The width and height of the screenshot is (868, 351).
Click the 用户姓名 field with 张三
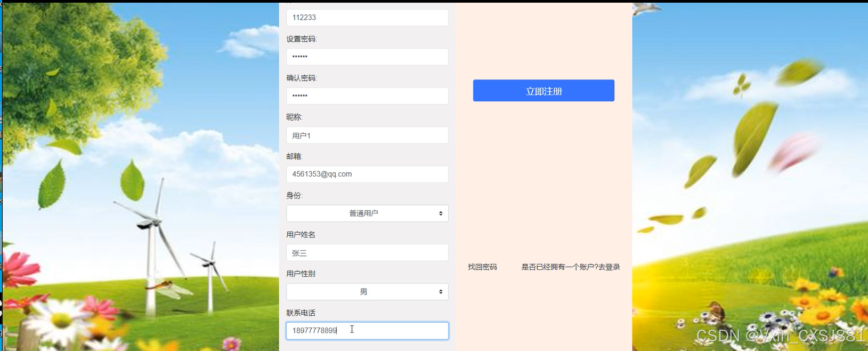(367, 253)
